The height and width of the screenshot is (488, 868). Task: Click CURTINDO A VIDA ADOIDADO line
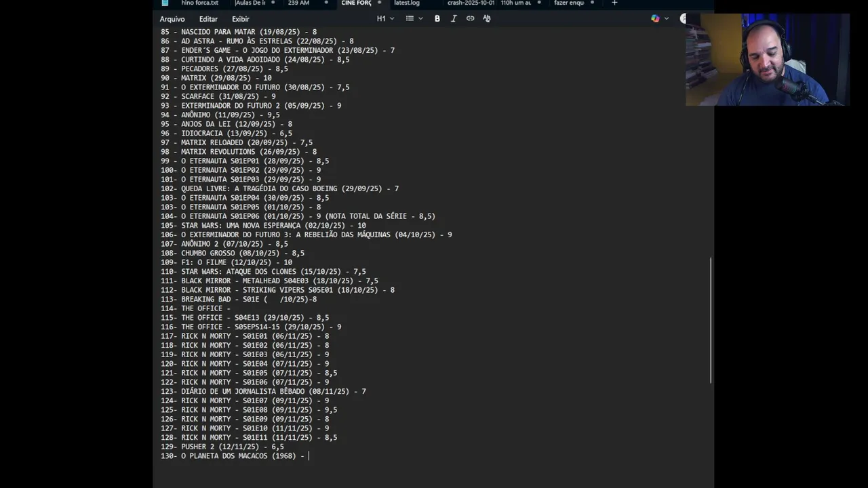[x=255, y=60]
